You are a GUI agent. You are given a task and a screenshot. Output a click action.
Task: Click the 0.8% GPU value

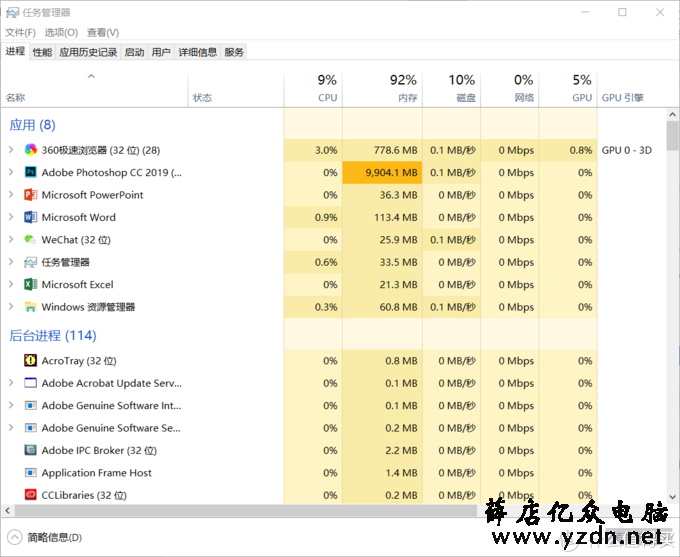click(581, 150)
